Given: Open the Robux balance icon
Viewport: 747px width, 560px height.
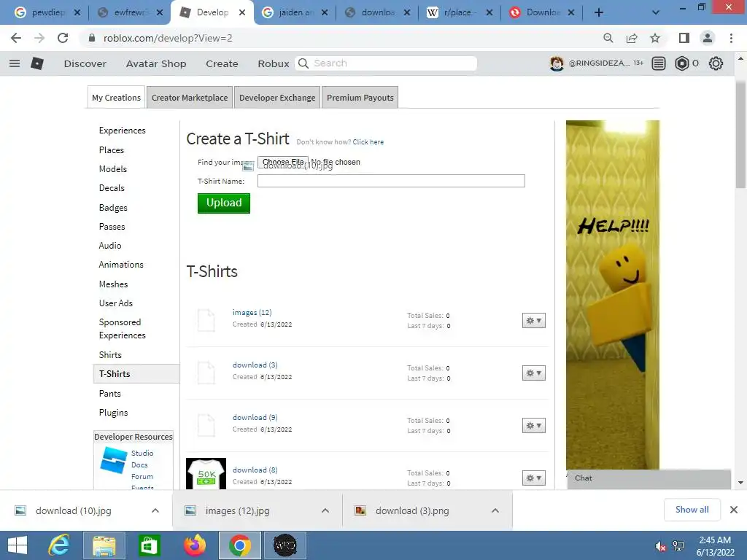Looking at the screenshot, I should tap(682, 63).
